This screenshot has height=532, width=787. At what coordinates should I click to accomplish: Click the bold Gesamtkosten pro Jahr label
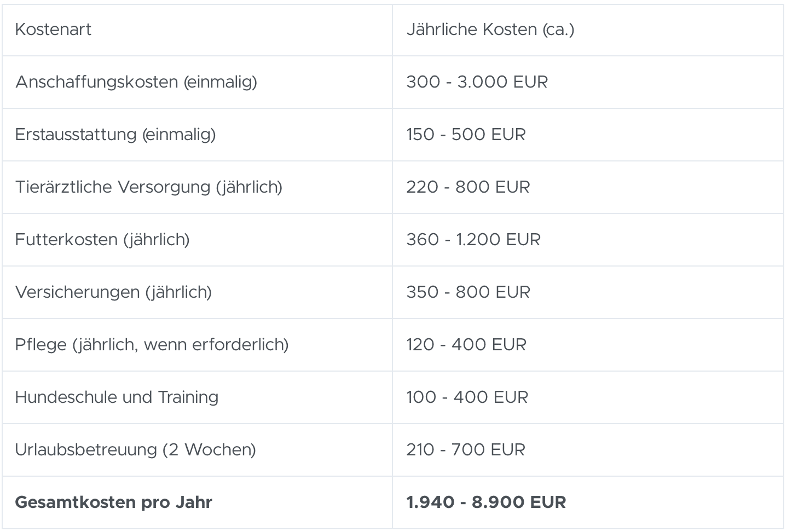click(x=113, y=502)
